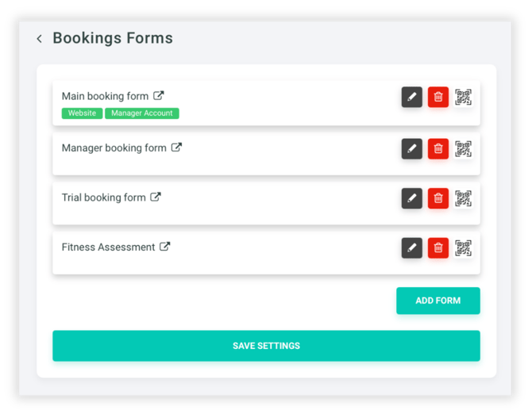
Task: Edit the Fitness Assessment form
Action: (x=411, y=247)
